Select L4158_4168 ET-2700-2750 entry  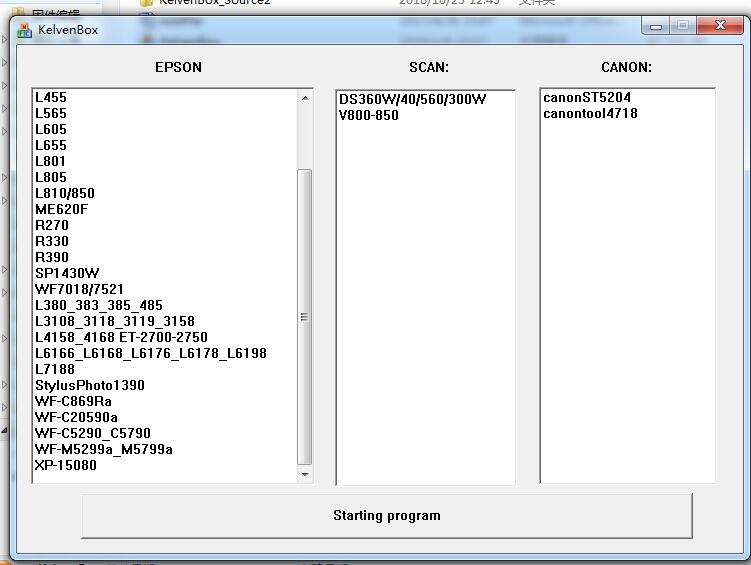pyautogui.click(x=121, y=337)
